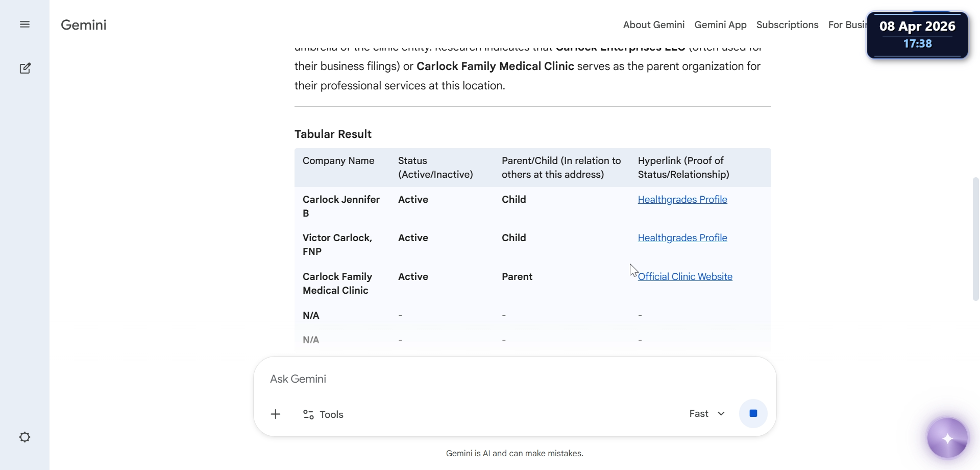Stop the response with the square button
The width and height of the screenshot is (980, 470).
point(753,413)
